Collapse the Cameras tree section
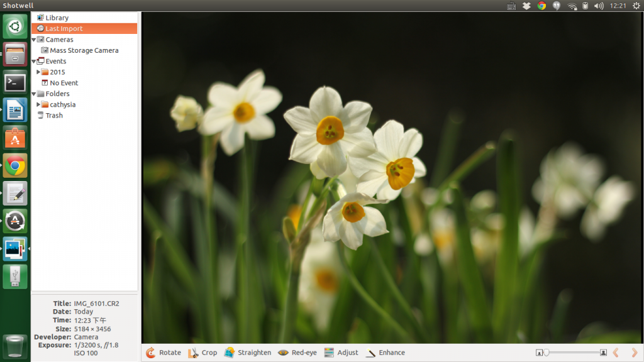Screen dimensions: 644x362 click(x=34, y=40)
